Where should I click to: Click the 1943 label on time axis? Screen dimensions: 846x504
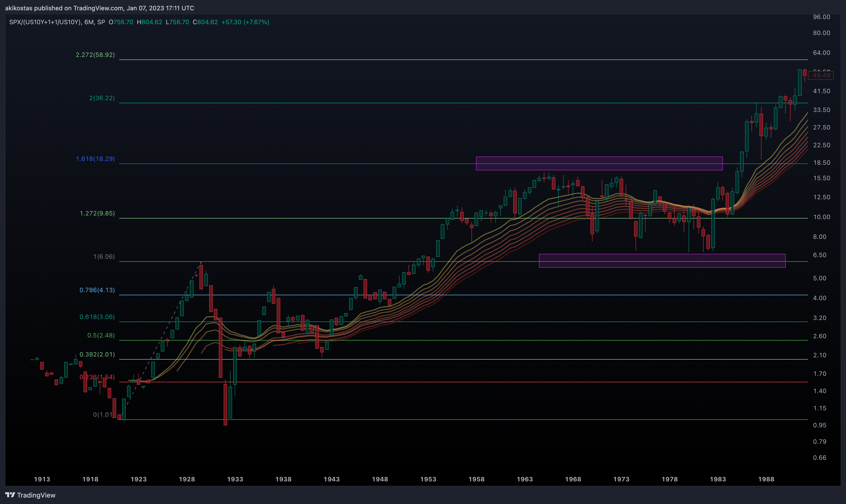click(x=332, y=479)
